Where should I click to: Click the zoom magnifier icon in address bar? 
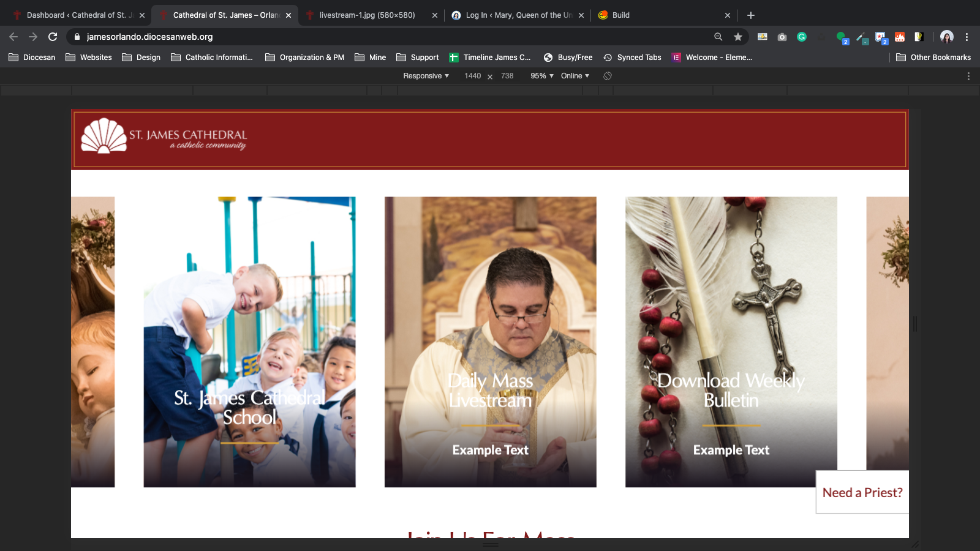(718, 37)
